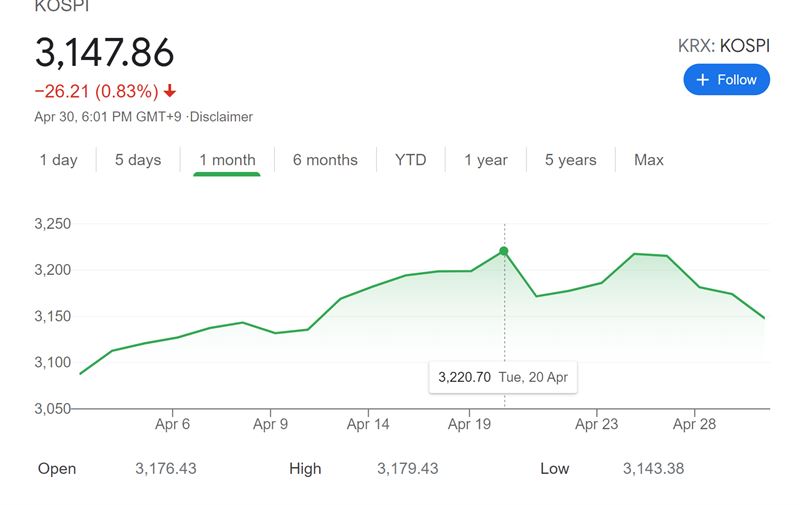The height and width of the screenshot is (505, 800).
Task: Switch to the Max range tab
Action: pos(649,160)
